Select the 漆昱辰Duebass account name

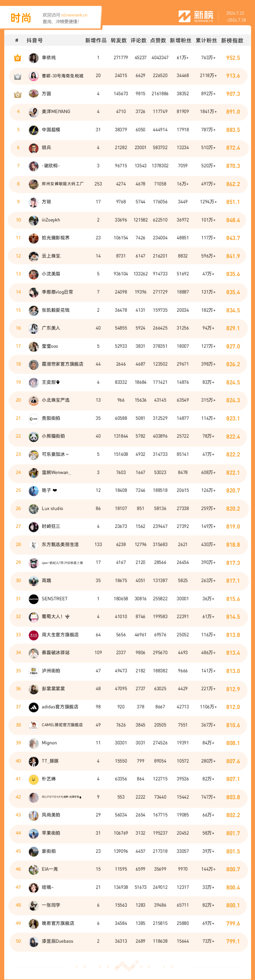pyautogui.click(x=57, y=942)
